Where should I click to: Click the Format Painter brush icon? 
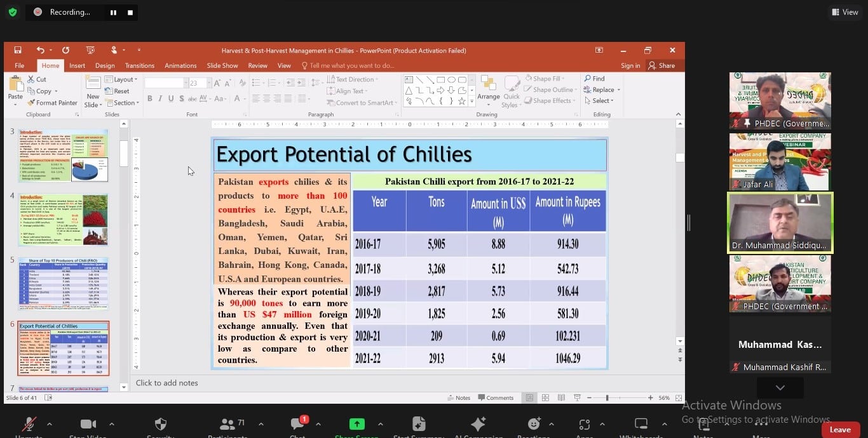[x=31, y=103]
